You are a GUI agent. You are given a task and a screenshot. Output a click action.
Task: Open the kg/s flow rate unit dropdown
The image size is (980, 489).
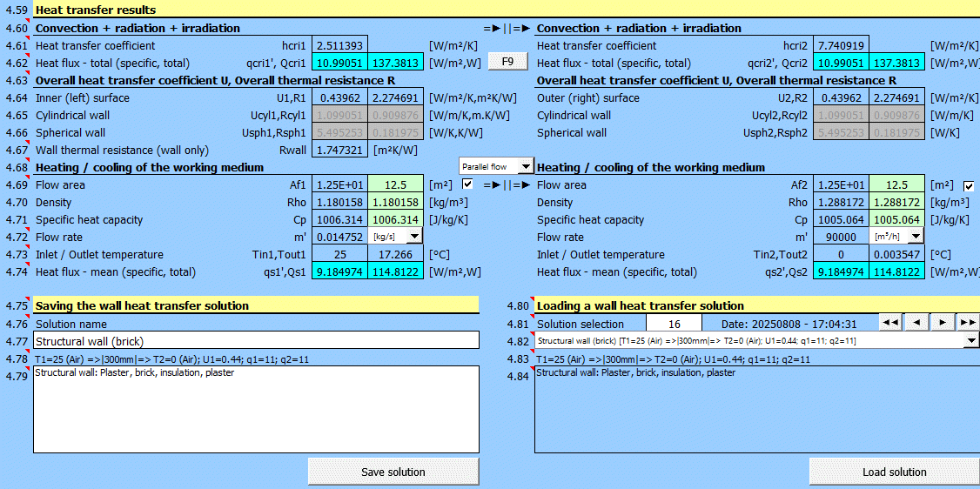[x=414, y=236]
